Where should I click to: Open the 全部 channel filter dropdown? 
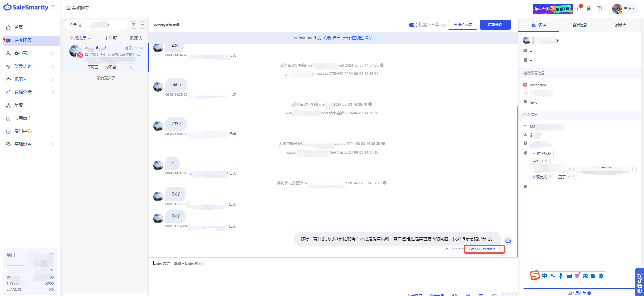(x=76, y=25)
